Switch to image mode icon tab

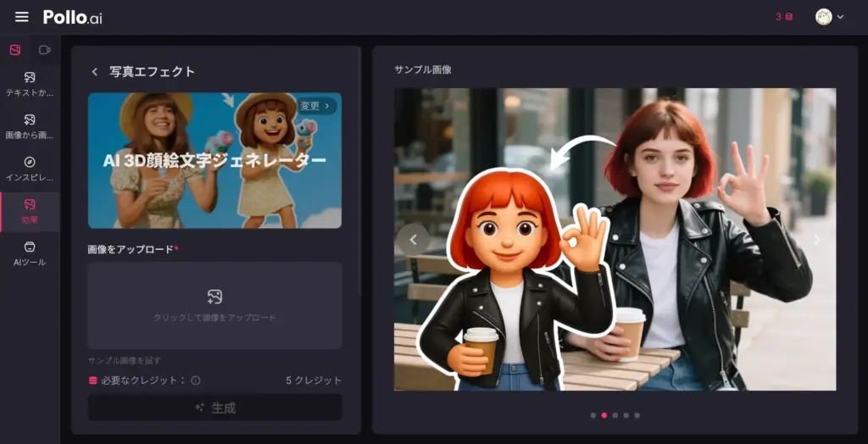(15, 50)
